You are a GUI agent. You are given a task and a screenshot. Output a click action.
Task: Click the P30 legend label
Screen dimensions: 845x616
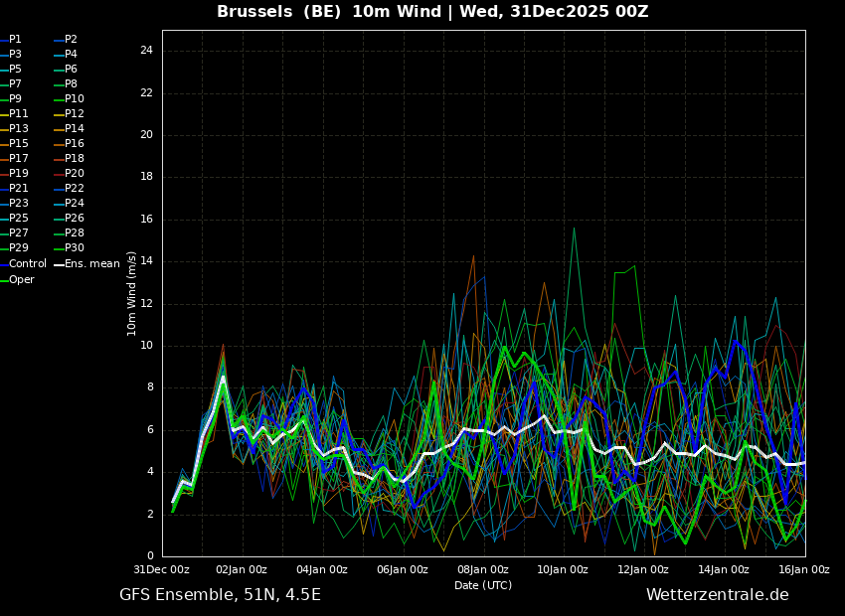pos(75,247)
